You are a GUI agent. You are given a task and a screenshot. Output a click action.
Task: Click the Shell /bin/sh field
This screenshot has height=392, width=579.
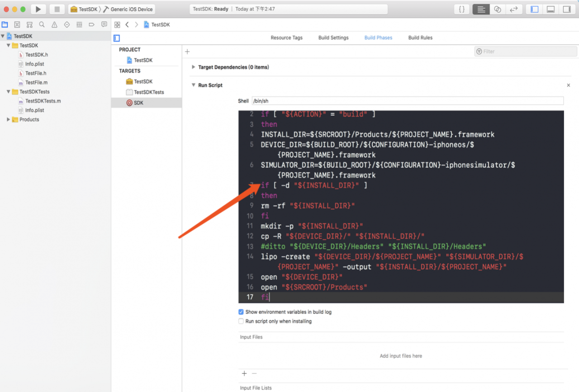[408, 101]
